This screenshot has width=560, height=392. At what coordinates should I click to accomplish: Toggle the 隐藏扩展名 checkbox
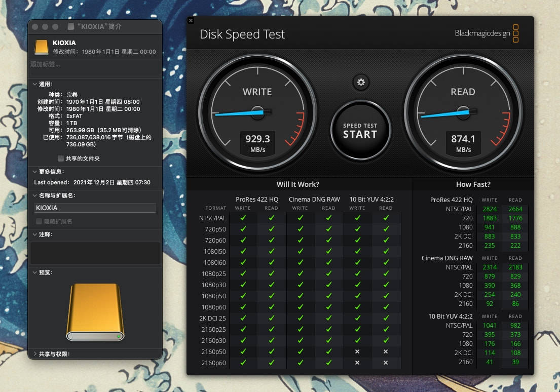[39, 221]
